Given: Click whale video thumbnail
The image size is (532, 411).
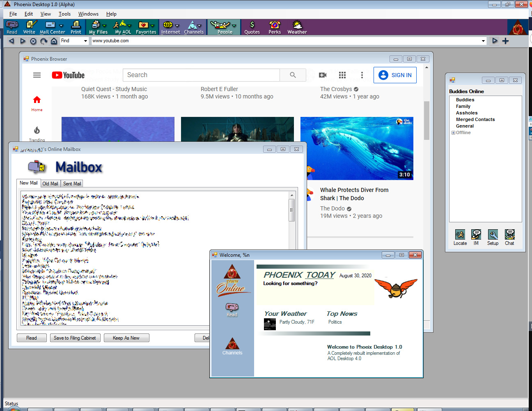Looking at the screenshot, I should [357, 148].
